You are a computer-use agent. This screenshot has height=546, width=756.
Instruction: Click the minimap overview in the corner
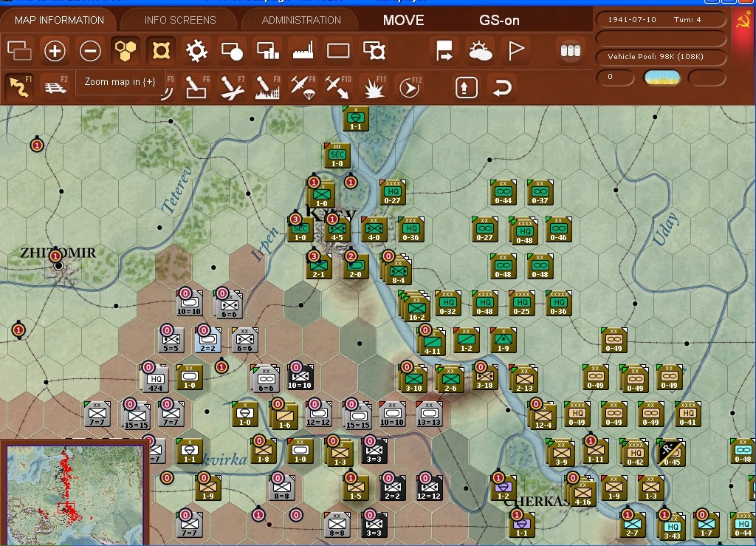click(75, 494)
